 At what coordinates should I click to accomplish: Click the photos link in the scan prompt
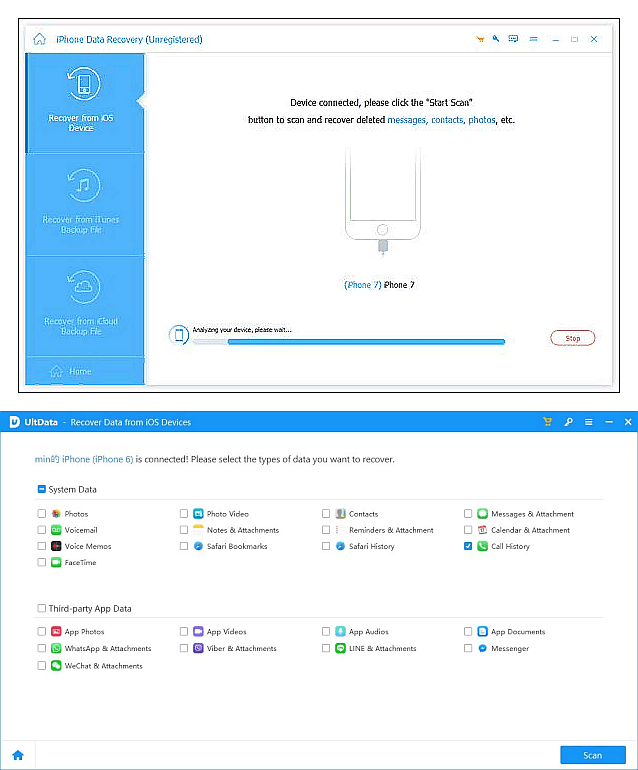pos(482,120)
